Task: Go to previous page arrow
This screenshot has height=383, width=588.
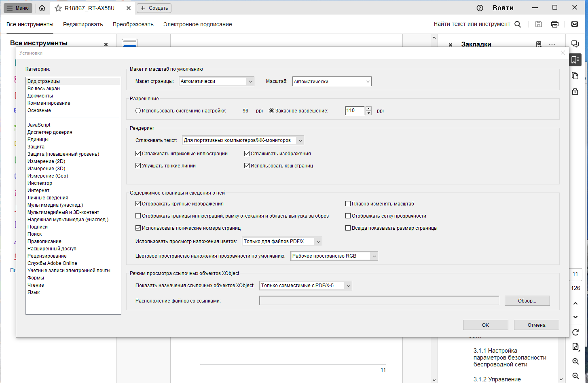Action: (575, 303)
